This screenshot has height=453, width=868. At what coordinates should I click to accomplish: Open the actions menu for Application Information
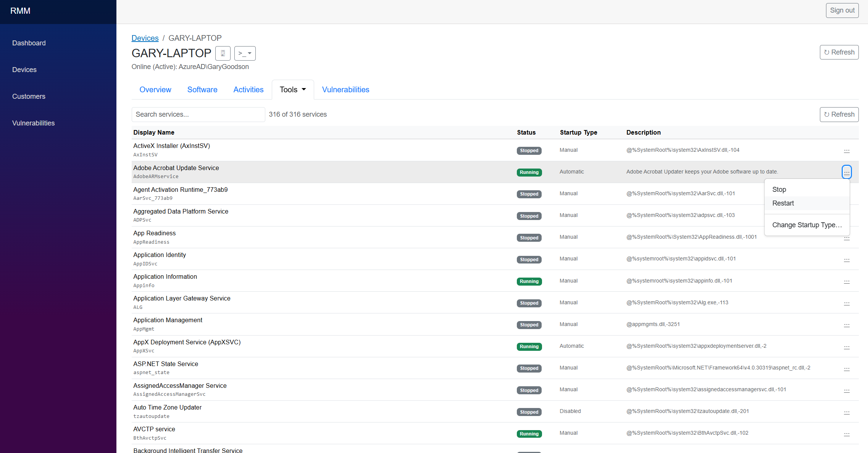coord(847,281)
